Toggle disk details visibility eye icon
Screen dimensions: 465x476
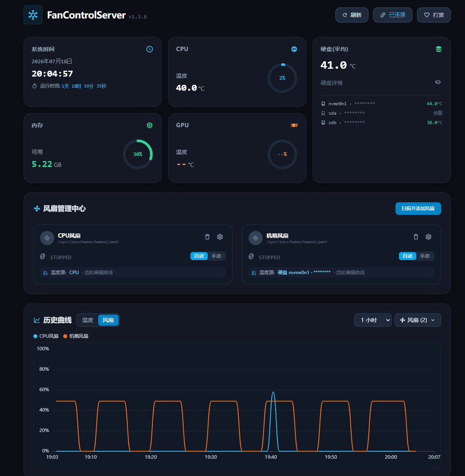tap(438, 82)
